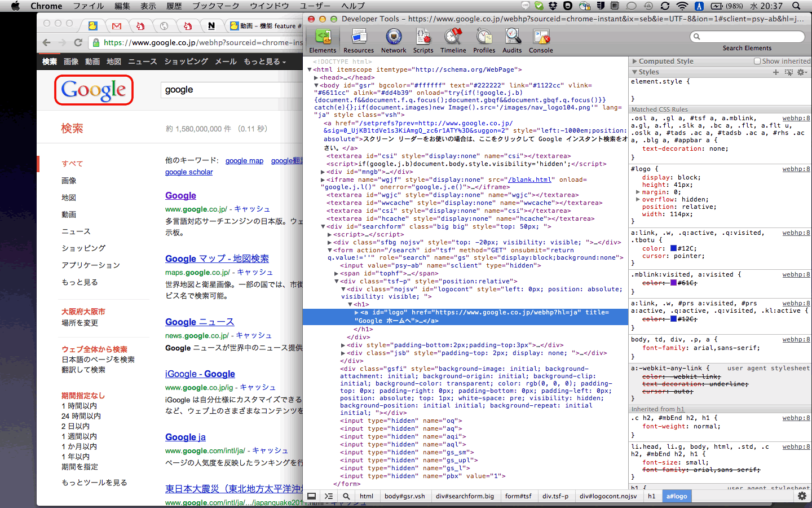
Task: Open the Styles gear options dropdown
Action: click(802, 72)
